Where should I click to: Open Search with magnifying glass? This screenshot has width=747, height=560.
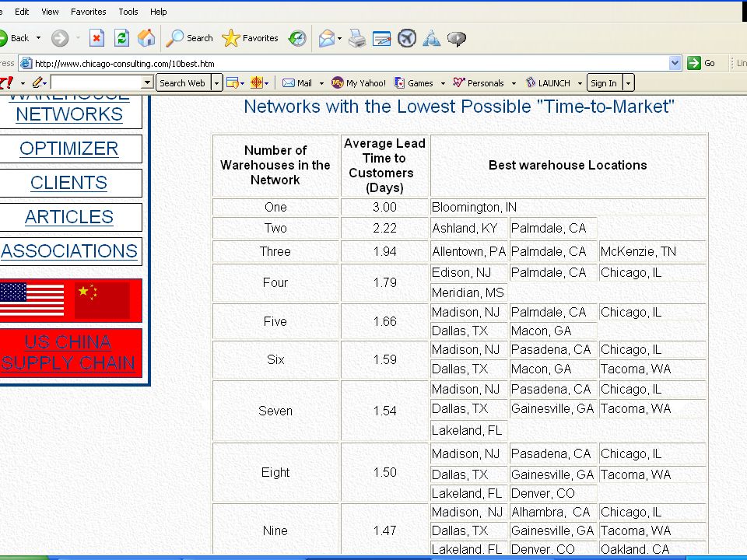[189, 38]
